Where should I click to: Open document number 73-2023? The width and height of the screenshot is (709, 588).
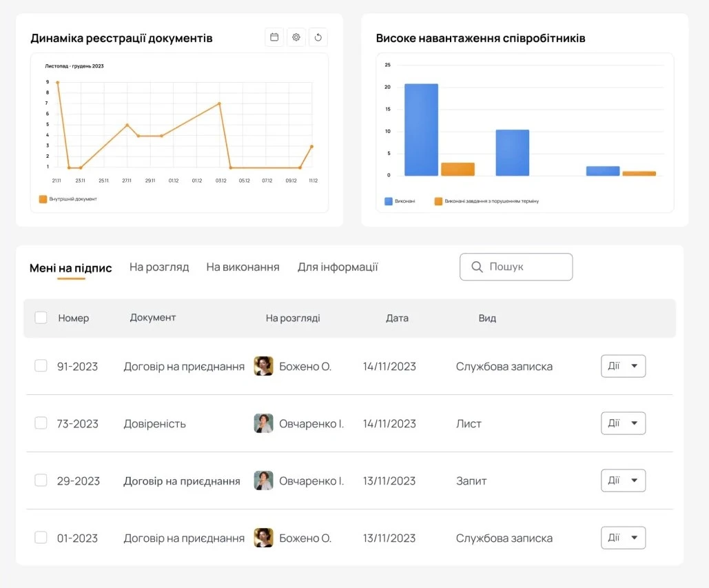77,424
